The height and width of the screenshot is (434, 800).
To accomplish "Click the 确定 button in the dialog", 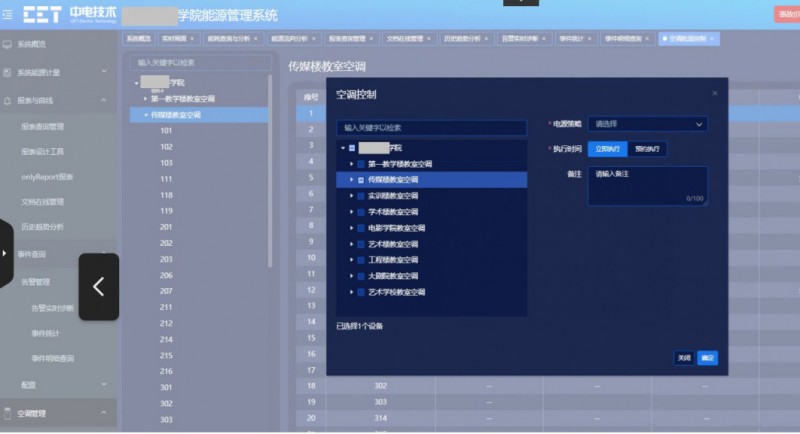I will tap(708, 358).
